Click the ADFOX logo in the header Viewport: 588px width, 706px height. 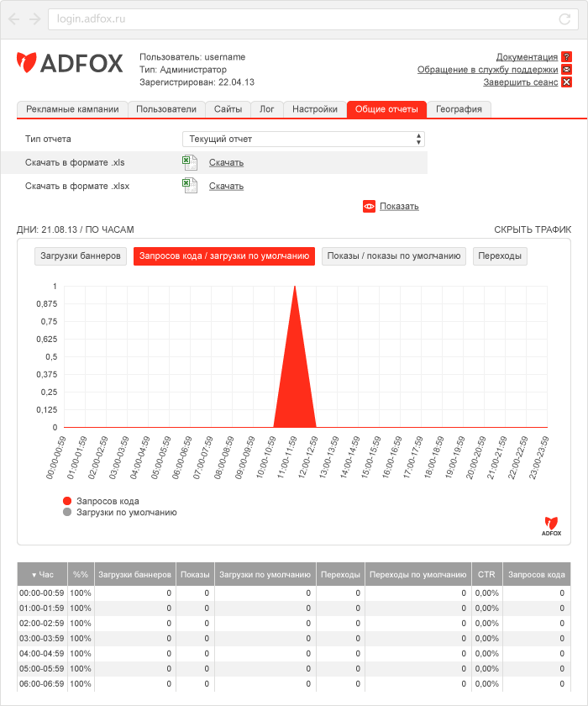70,63
